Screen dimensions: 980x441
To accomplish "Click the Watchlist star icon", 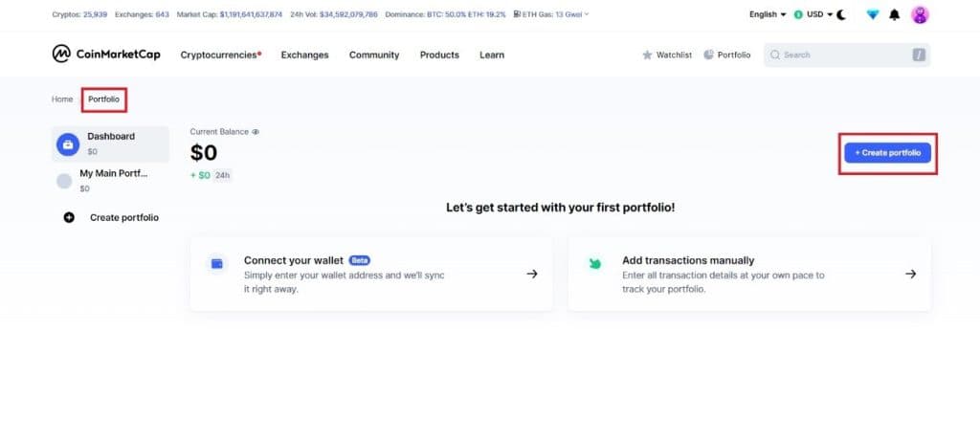I will [x=647, y=55].
